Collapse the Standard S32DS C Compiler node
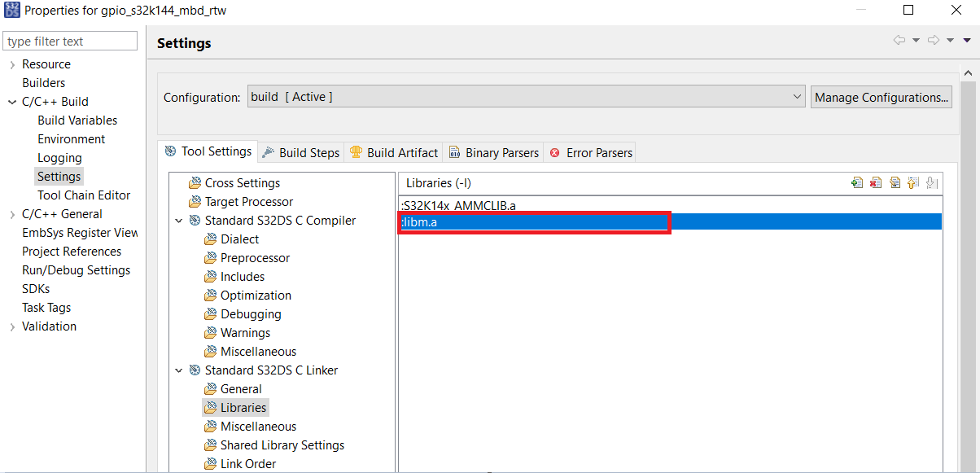The width and height of the screenshot is (980, 473). pos(180,220)
